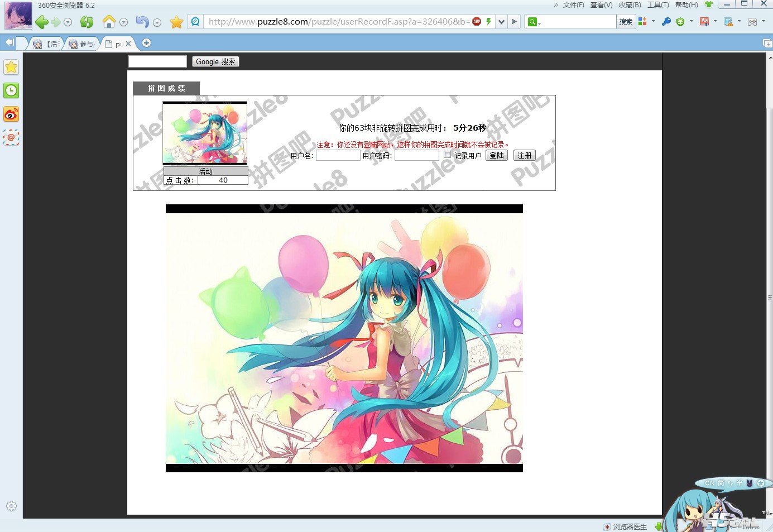This screenshot has height=532, width=773.
Task: Click the yellow star bookmark icon in toolbar
Action: (x=176, y=22)
